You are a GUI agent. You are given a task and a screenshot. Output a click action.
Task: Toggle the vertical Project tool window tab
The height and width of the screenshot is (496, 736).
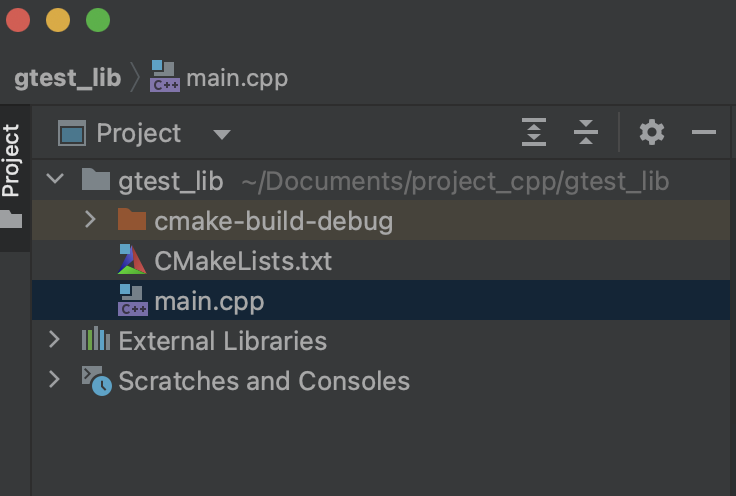[10, 160]
